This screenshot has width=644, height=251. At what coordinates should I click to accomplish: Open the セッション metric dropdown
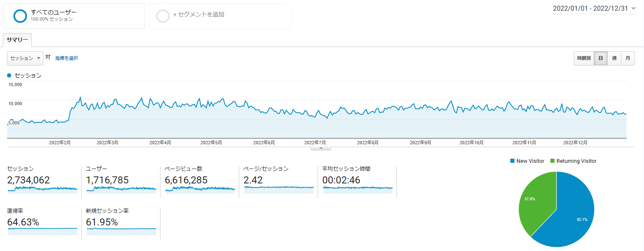tap(25, 59)
